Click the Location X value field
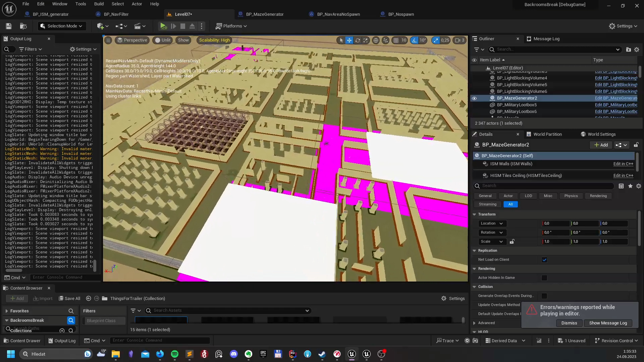Image resolution: width=644 pixels, height=362 pixels. click(555, 223)
